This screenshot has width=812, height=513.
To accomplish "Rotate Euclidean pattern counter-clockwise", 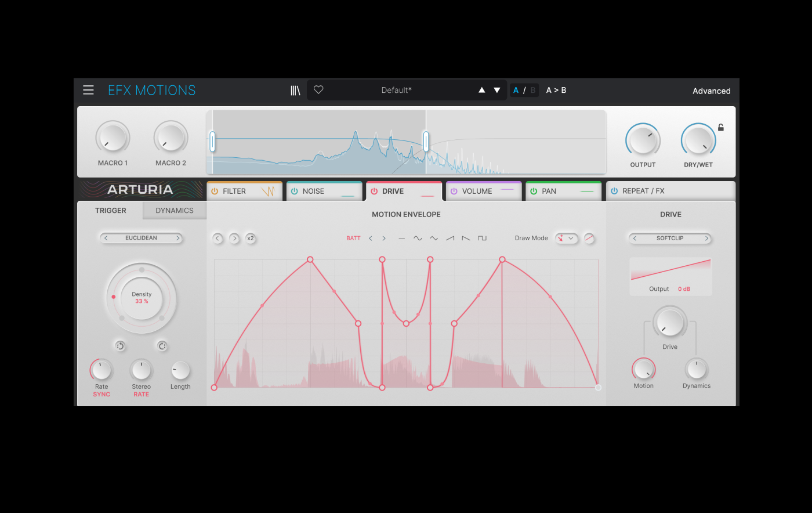I will 120,346.
